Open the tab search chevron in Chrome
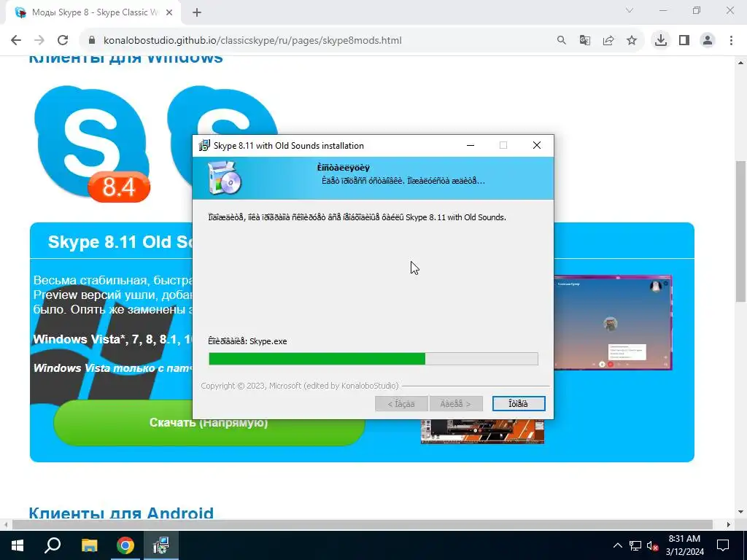 630,10
